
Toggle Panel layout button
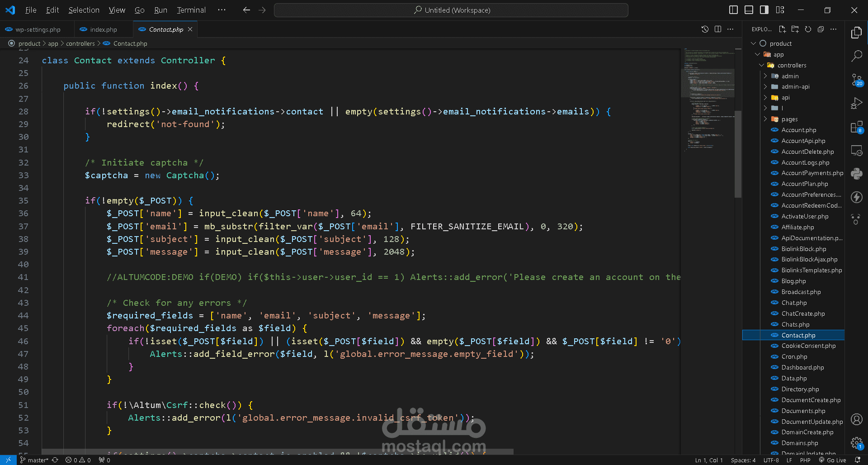[x=749, y=10]
